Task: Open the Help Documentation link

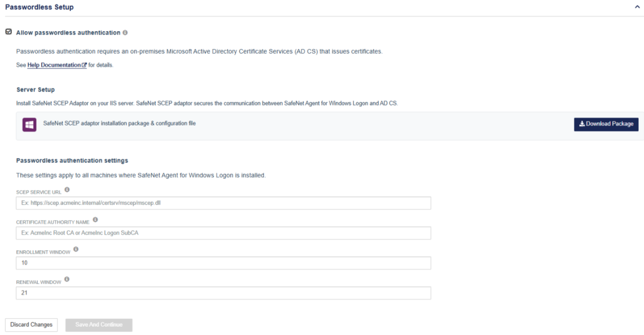Action: pos(54,65)
